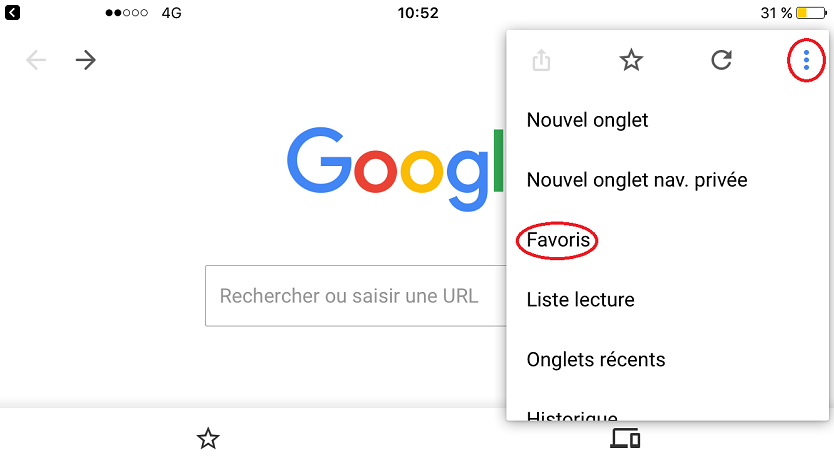
Task: Tap the greyed-out back navigation arrow
Action: 37,60
